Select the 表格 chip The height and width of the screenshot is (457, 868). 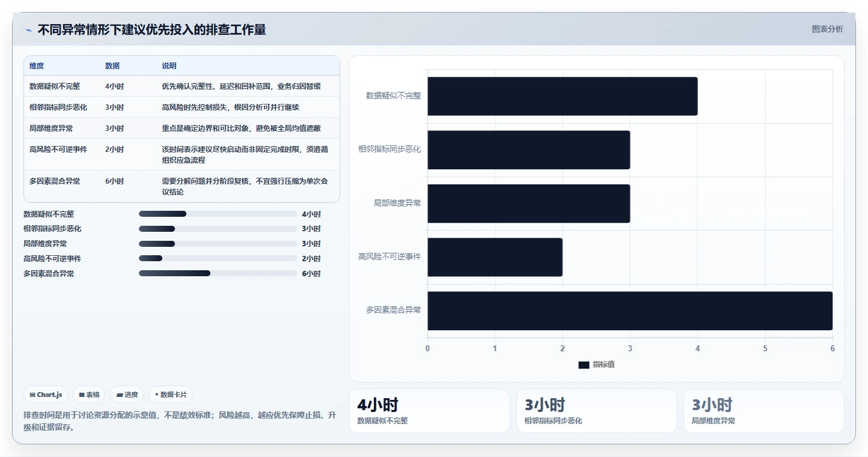point(89,395)
